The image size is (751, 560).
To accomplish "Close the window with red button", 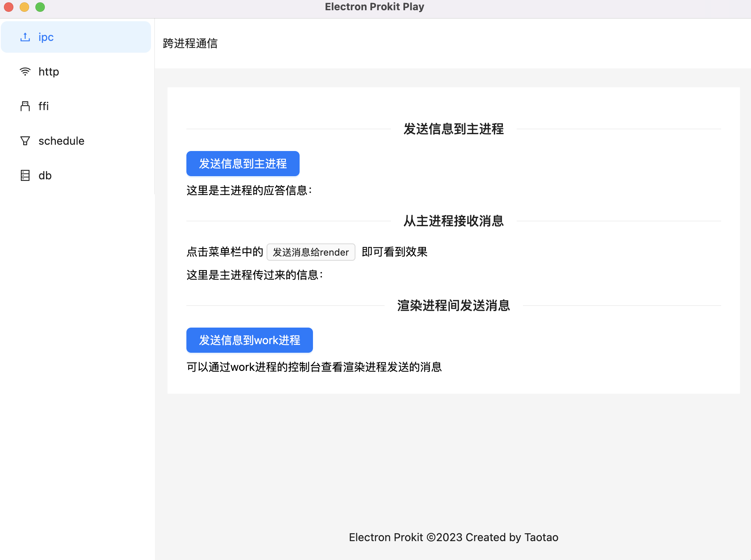I will click(9, 7).
